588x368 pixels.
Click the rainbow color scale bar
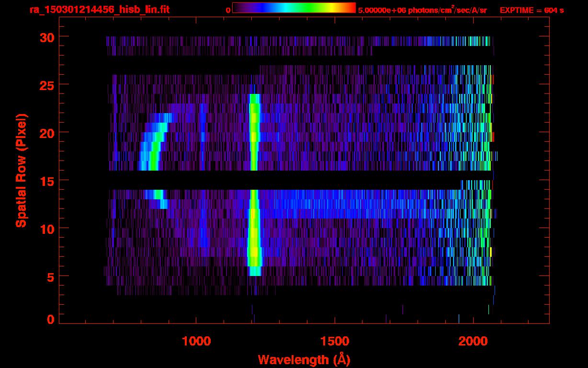pyautogui.click(x=294, y=8)
